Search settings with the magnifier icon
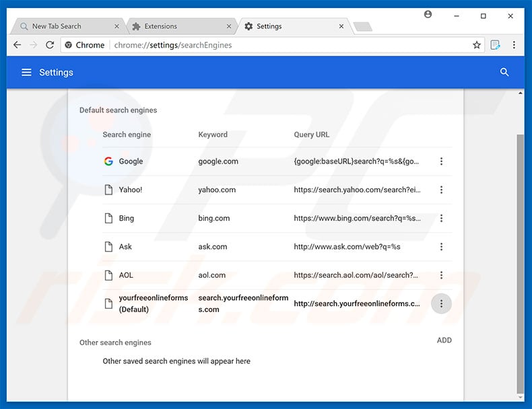This screenshot has width=532, height=409. [x=504, y=72]
